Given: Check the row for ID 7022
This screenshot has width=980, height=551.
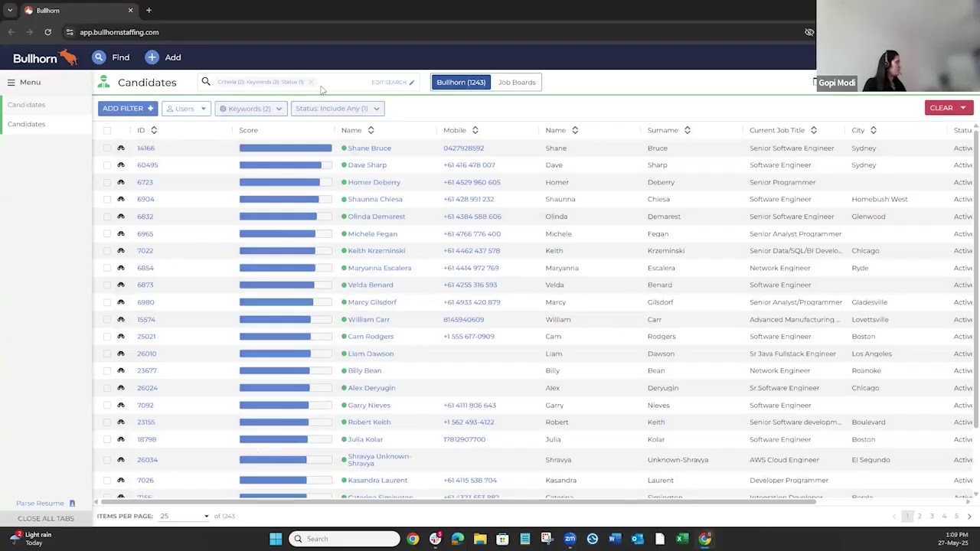Looking at the screenshot, I should pos(107,250).
